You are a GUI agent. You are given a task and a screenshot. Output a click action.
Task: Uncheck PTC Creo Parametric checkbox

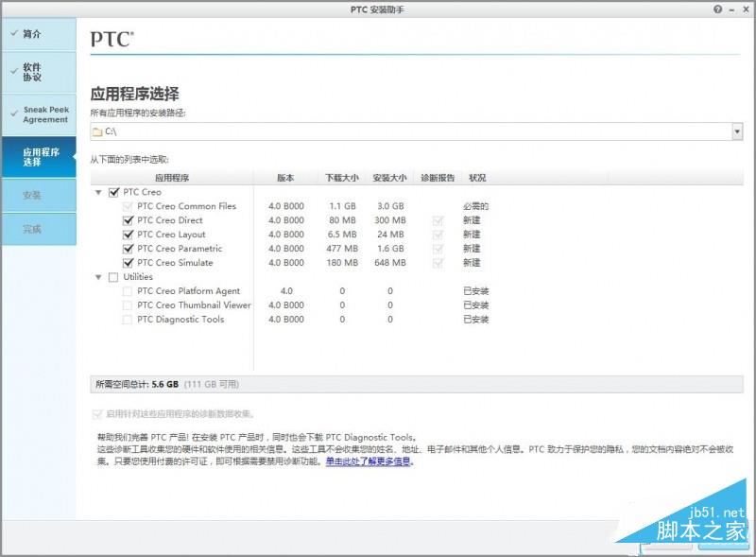click(x=128, y=249)
